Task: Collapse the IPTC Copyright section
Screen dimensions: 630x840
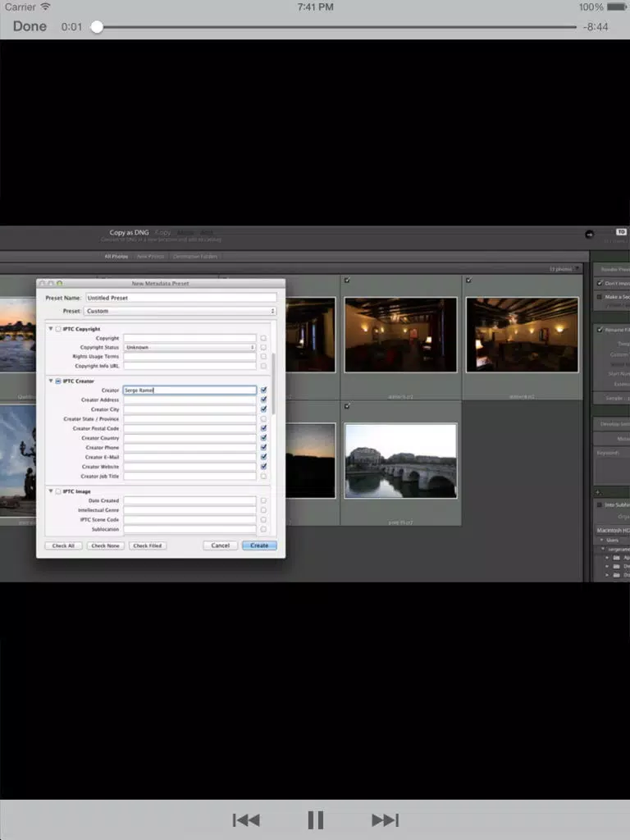Action: pyautogui.click(x=51, y=328)
